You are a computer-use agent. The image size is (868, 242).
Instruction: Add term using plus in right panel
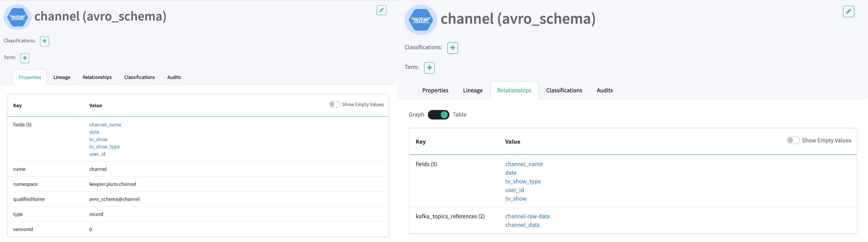tap(429, 68)
